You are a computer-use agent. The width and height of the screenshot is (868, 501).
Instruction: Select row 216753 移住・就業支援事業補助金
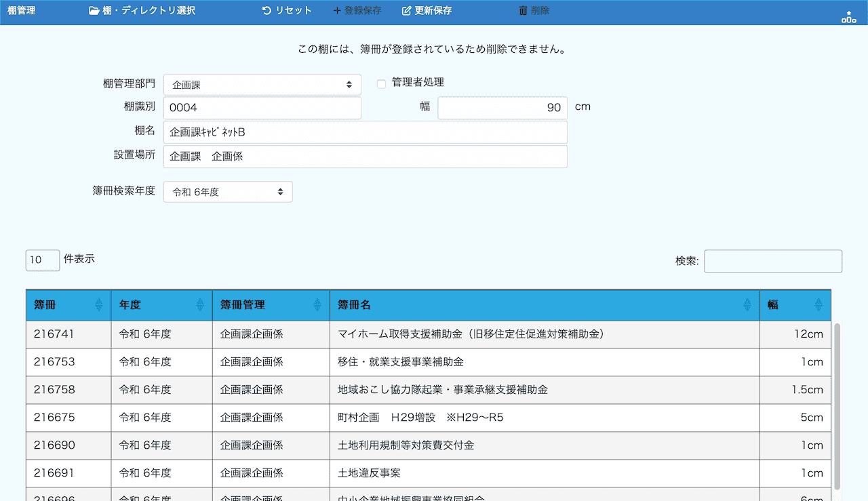point(400,362)
